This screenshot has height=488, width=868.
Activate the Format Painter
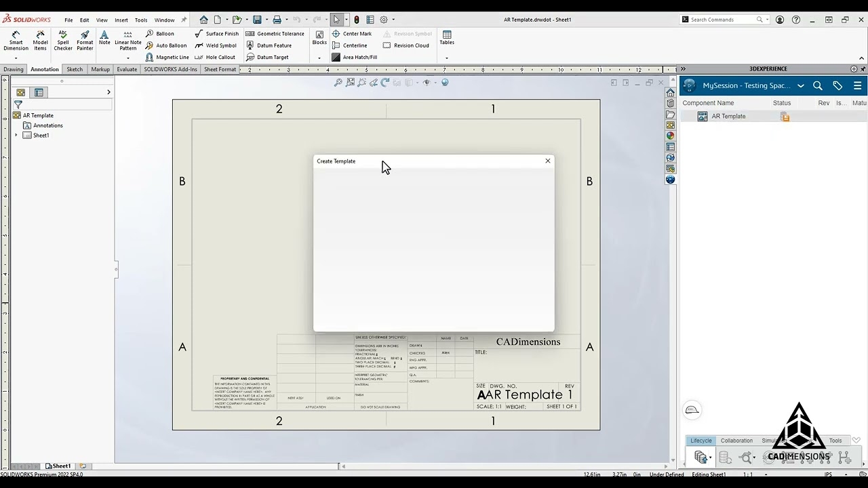pyautogui.click(x=85, y=41)
